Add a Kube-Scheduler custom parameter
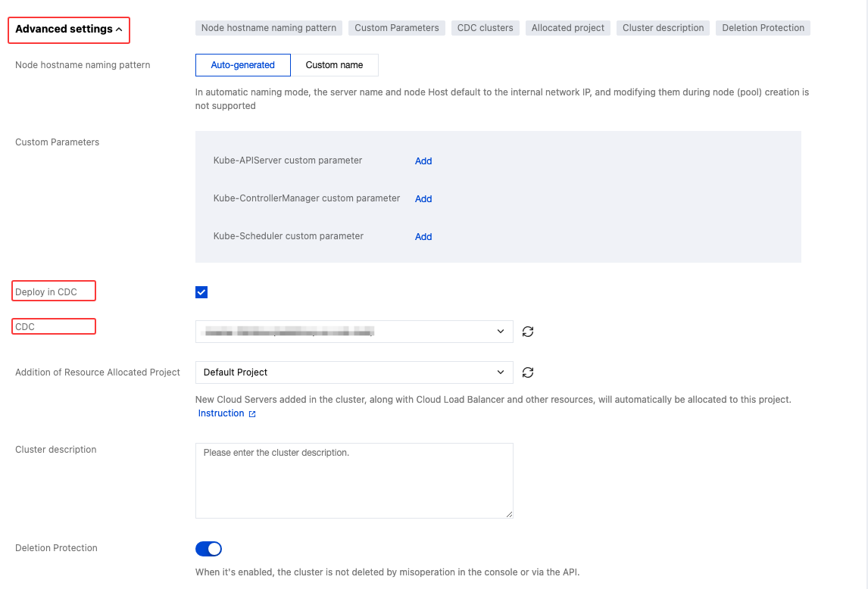 (423, 237)
